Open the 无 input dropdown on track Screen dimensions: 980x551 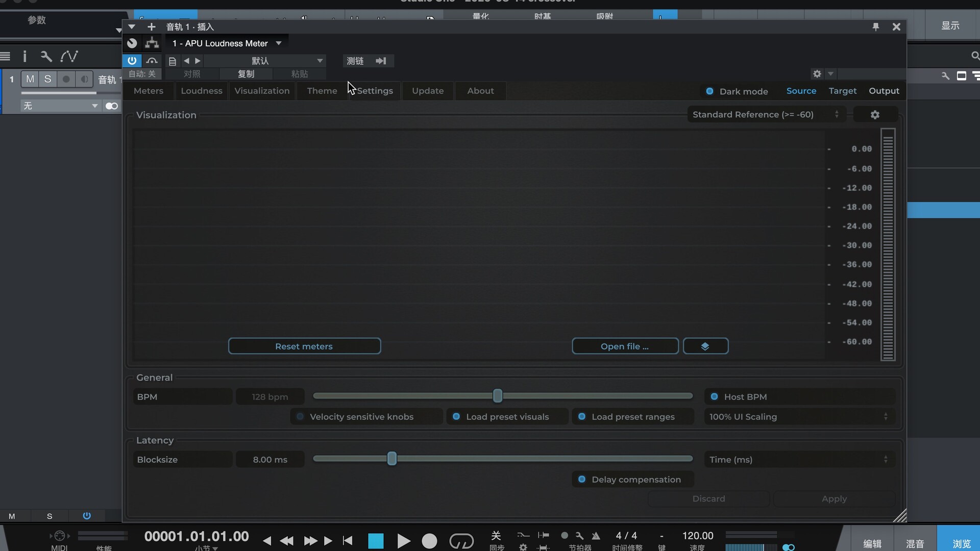[x=60, y=106]
